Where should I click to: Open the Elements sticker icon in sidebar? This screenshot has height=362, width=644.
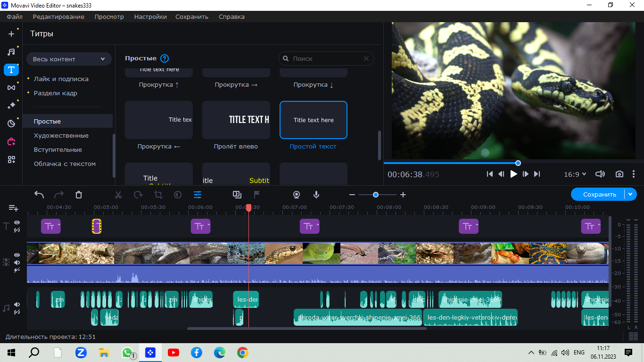click(x=11, y=123)
